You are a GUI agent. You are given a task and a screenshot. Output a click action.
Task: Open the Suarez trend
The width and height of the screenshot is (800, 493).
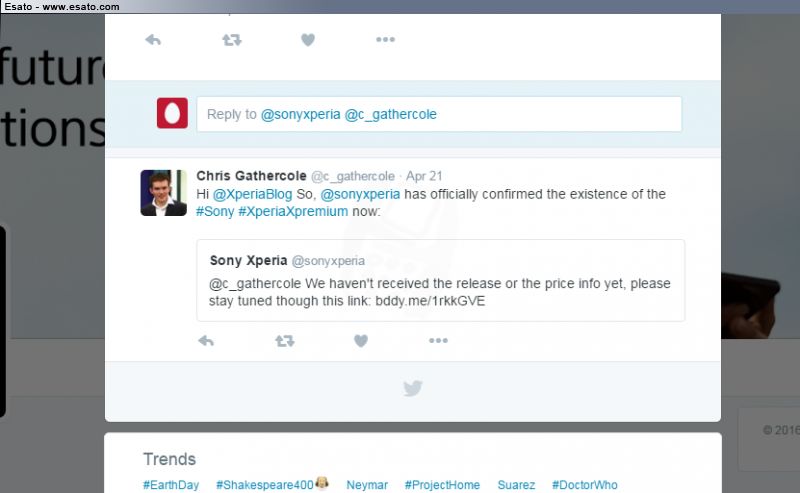coord(516,485)
